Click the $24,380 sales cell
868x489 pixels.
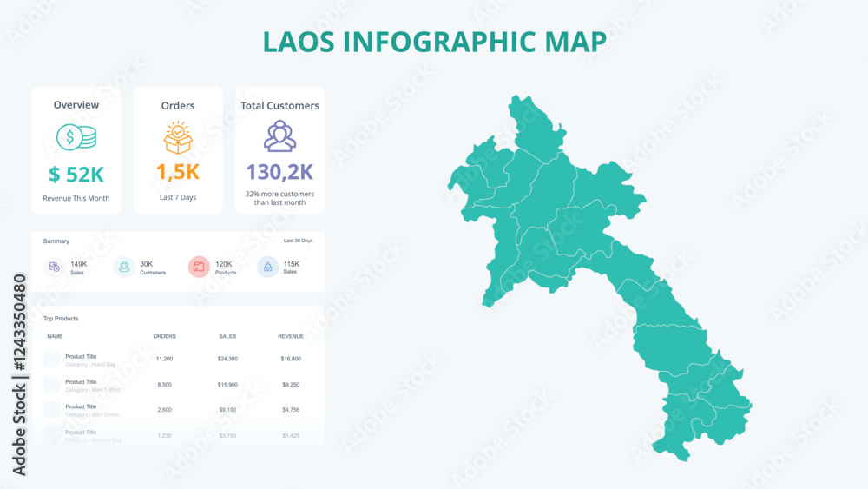coord(227,359)
